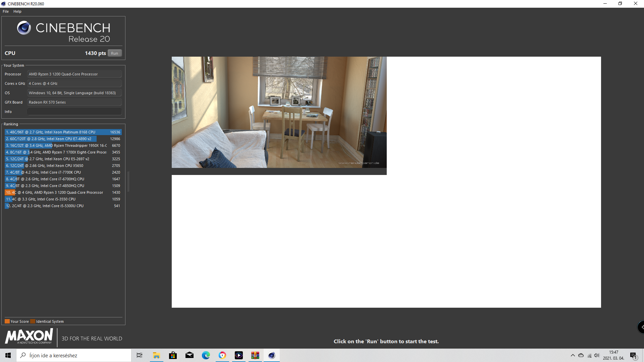Screen dimensions: 644x362
Task: Click the Run button for CPU test
Action: coord(115,53)
